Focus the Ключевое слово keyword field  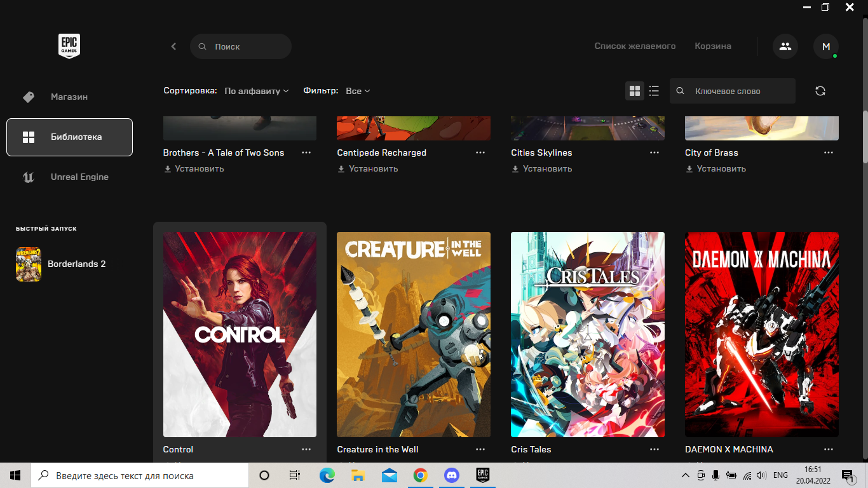tap(733, 91)
